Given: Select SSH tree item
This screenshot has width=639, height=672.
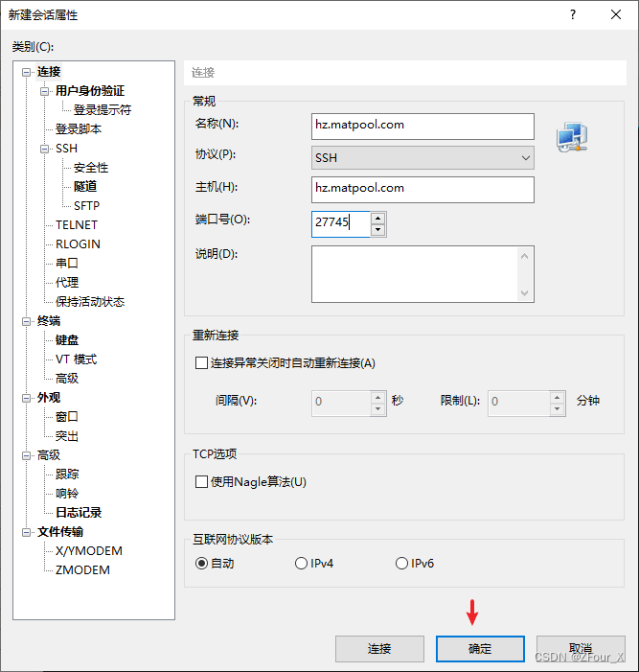Looking at the screenshot, I should coord(66,149).
